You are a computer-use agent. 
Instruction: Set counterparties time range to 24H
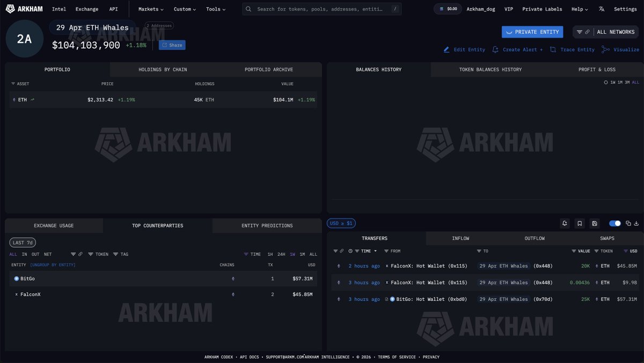(x=281, y=254)
